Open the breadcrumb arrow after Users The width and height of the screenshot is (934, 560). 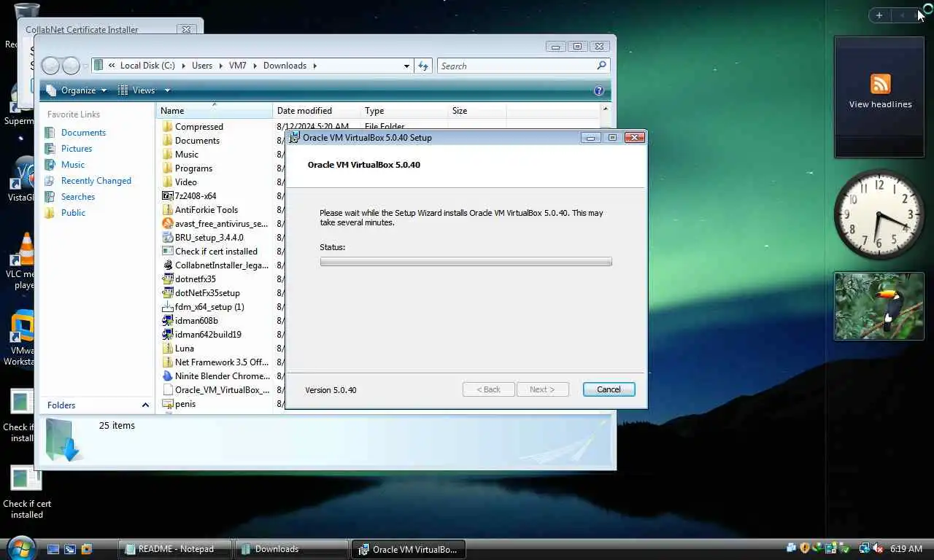[x=220, y=66]
